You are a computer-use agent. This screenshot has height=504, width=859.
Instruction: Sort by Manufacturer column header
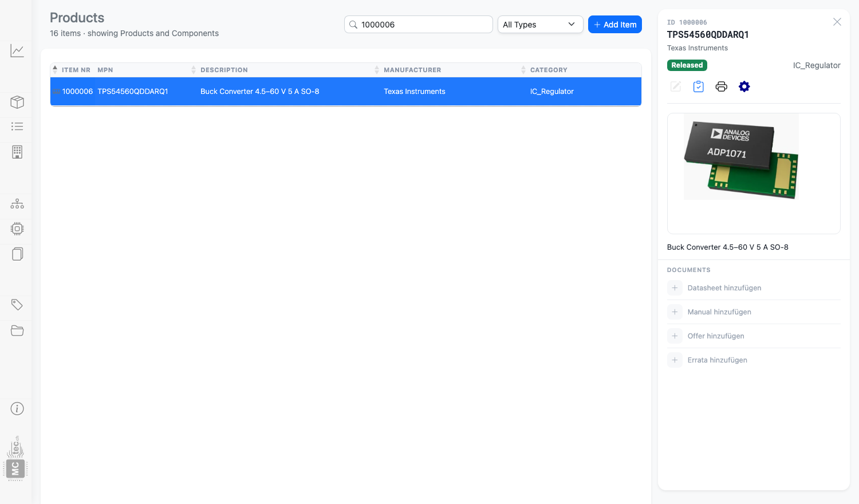pyautogui.click(x=412, y=70)
